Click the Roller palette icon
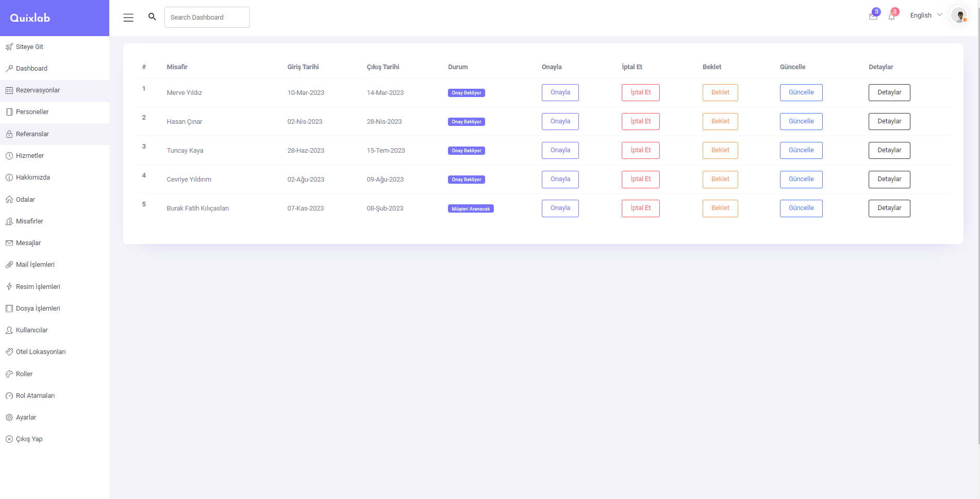 click(x=9, y=374)
